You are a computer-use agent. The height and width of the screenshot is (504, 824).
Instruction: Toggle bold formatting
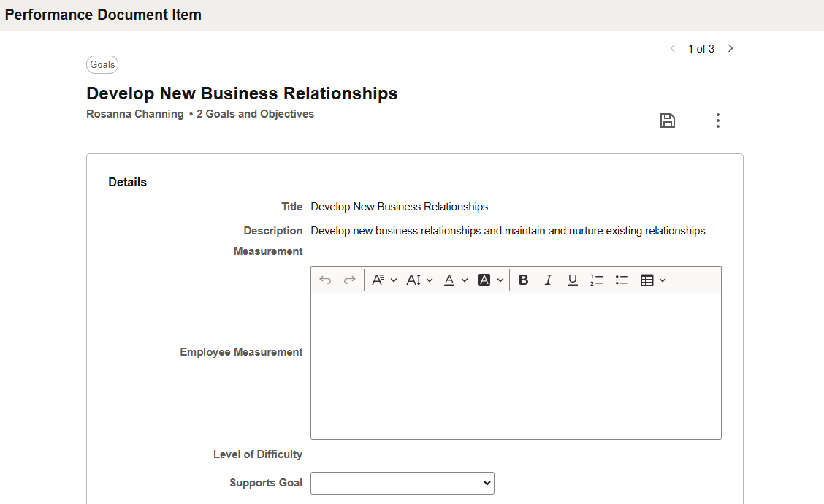(x=524, y=280)
